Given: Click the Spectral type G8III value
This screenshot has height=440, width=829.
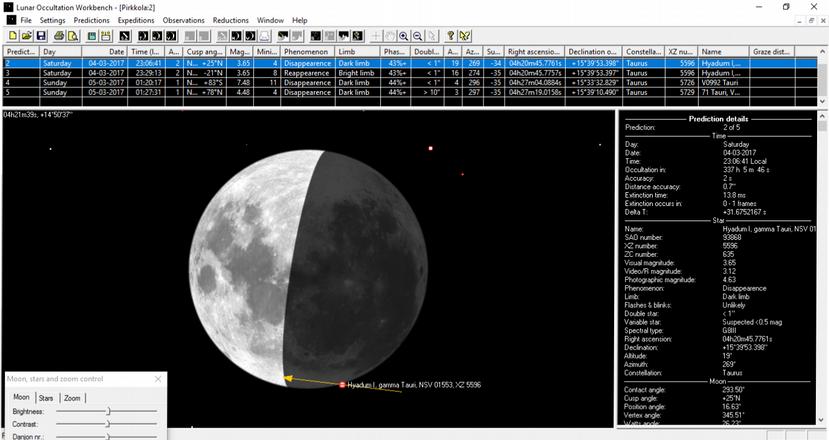Looking at the screenshot, I should 729,331.
